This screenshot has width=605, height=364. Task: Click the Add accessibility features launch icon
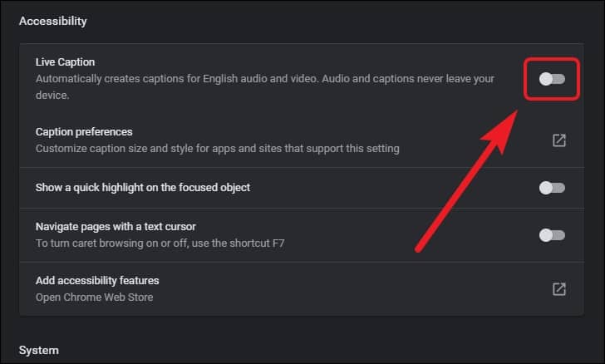click(x=559, y=288)
